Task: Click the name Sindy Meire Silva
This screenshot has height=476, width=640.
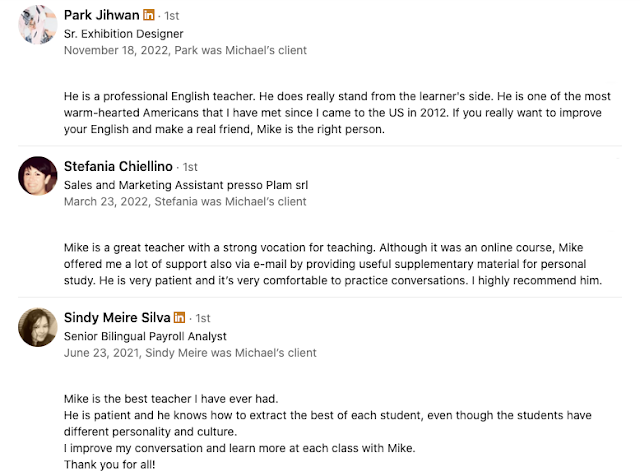Action: pos(117,317)
